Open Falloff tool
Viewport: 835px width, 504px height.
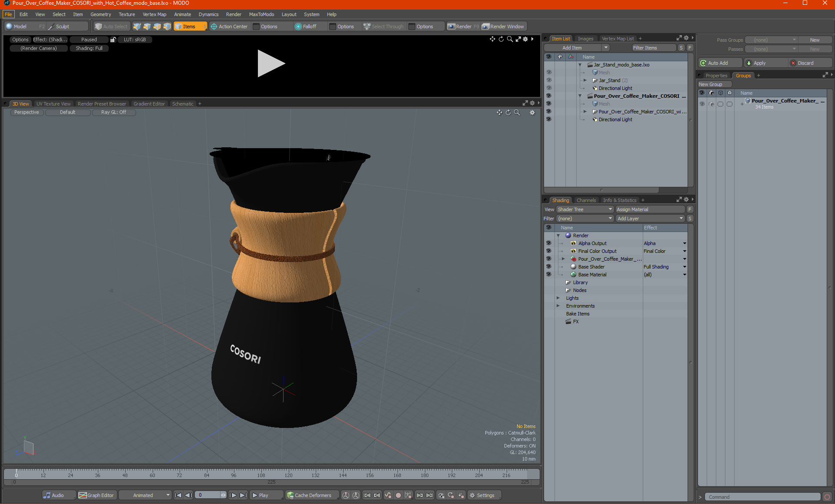pos(306,27)
